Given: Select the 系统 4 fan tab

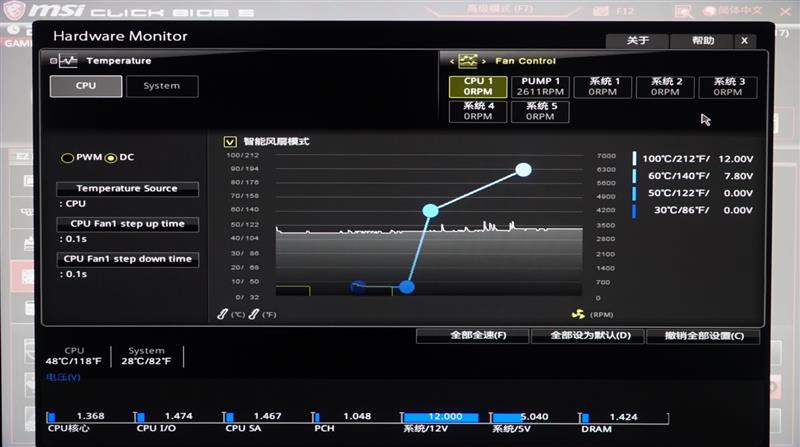Looking at the screenshot, I should pos(478,111).
